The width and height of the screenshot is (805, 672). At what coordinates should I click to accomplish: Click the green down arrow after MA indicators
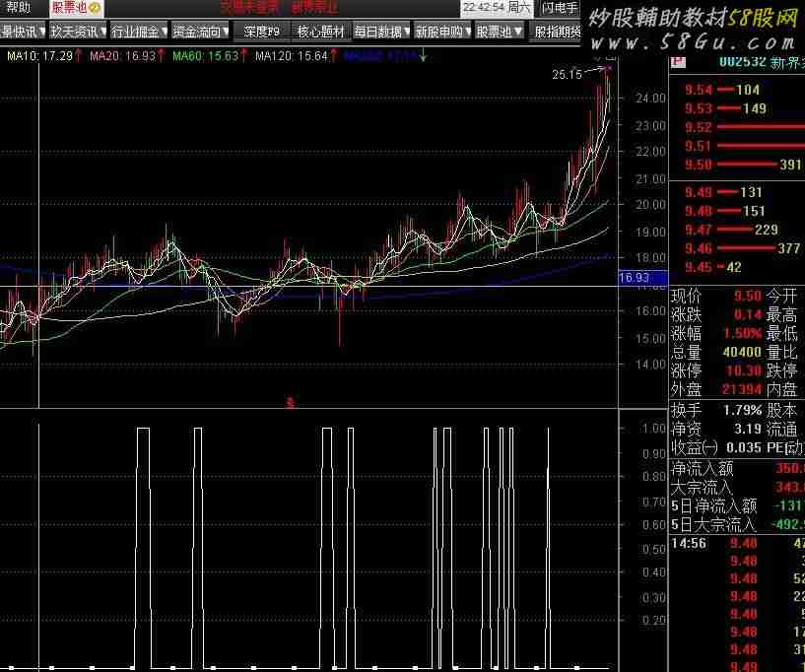[423, 56]
